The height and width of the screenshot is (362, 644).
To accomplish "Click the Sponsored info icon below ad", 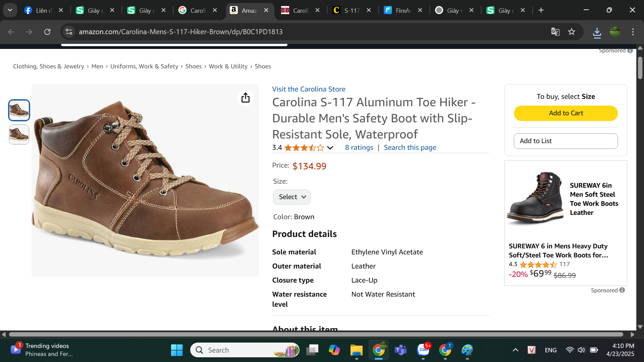I will pyautogui.click(x=622, y=290).
